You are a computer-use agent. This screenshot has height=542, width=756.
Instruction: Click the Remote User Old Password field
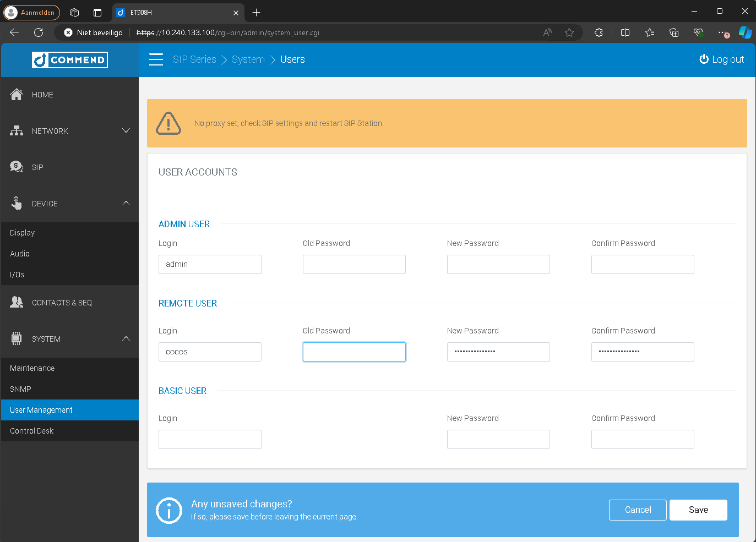[354, 352]
